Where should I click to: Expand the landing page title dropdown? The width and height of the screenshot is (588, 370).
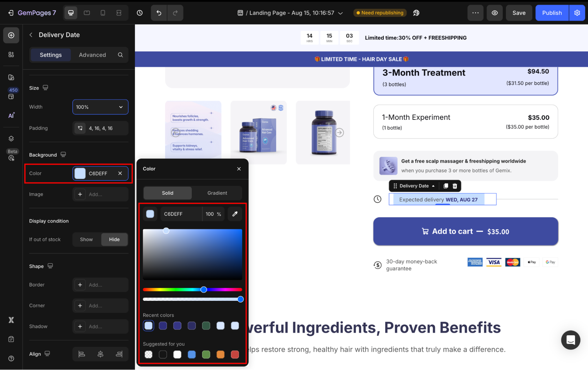[341, 13]
